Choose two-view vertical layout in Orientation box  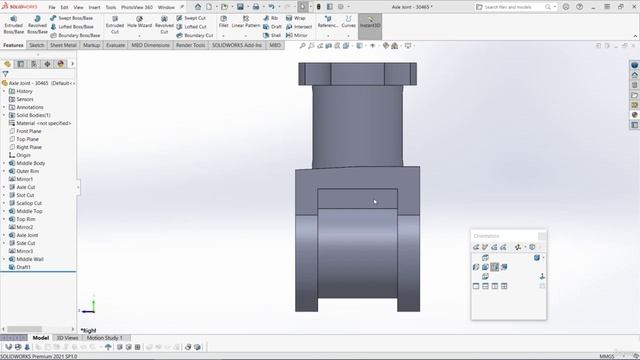[x=495, y=286]
